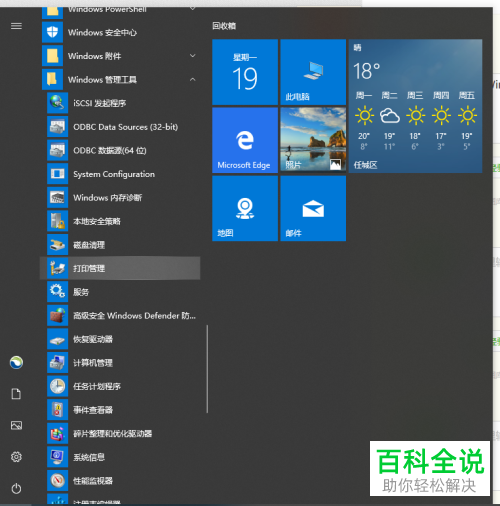
Task: Click the 系统信息 icon
Action: (x=58, y=457)
